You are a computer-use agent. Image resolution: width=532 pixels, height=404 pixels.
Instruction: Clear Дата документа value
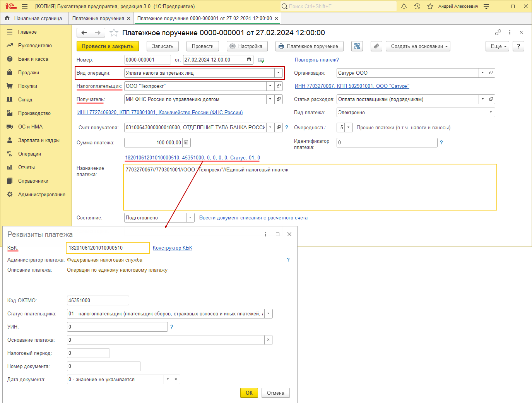pos(176,379)
